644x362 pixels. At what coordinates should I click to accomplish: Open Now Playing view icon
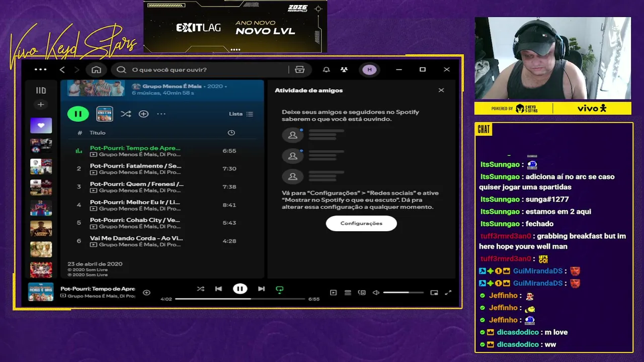(x=333, y=293)
